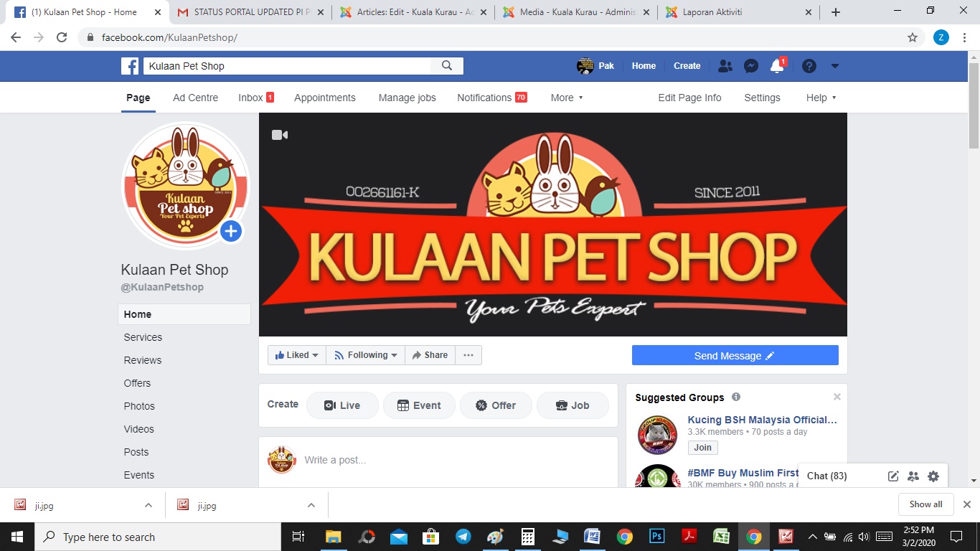Open the Manage jobs tab
Viewport: 980px width, 551px height.
click(x=407, y=98)
